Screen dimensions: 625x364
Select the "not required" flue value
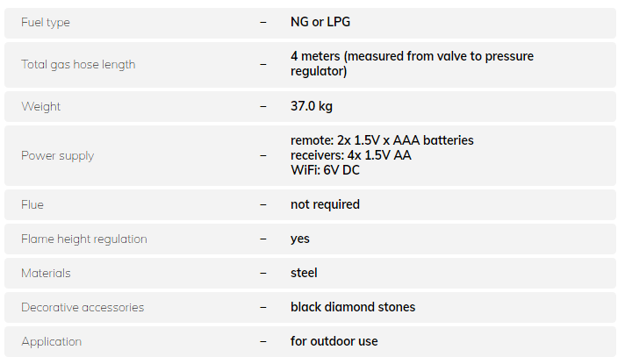click(x=325, y=204)
